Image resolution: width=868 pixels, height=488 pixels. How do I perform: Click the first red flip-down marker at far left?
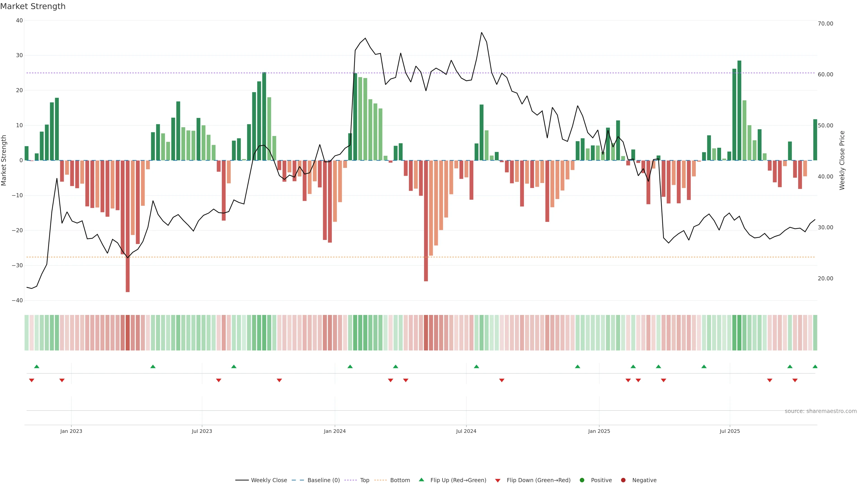tap(32, 380)
